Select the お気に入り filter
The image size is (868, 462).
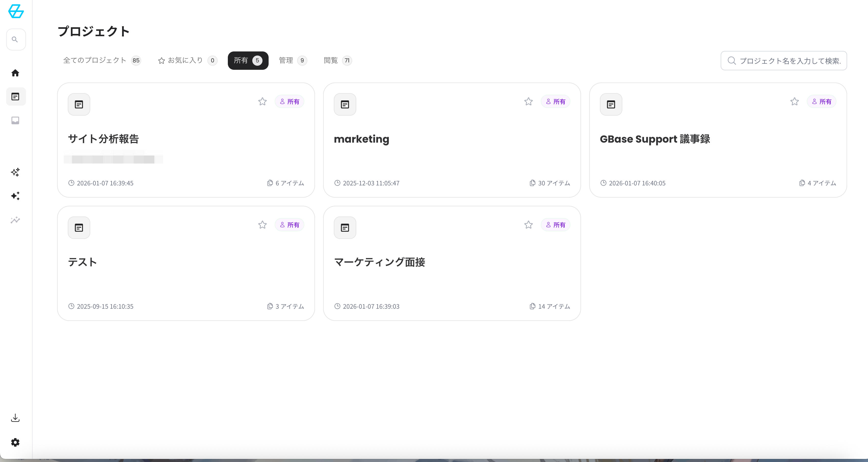[185, 60]
